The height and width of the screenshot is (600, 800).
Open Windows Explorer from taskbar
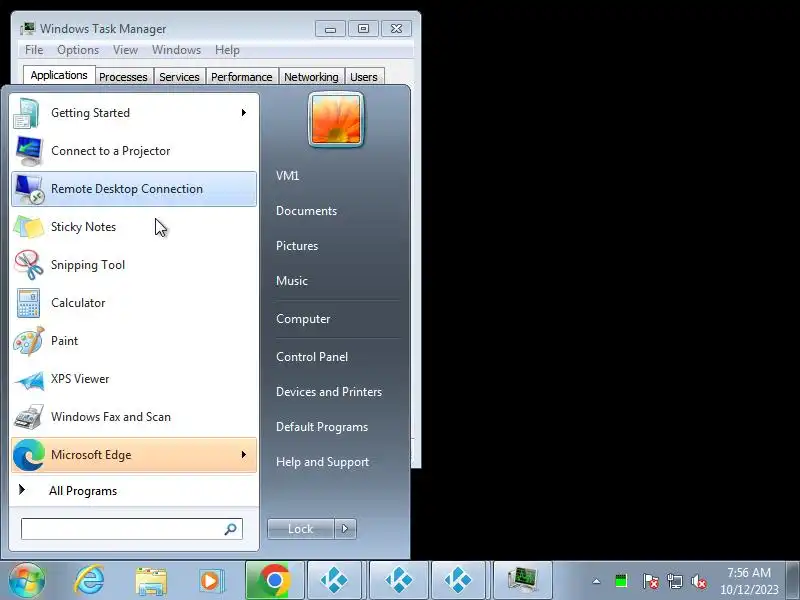coord(151,581)
